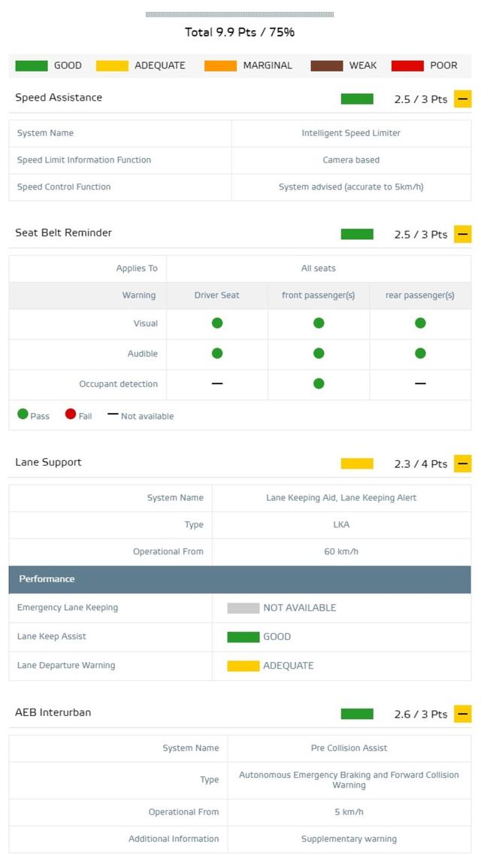Screen dimensions: 481x868
Task: Click the Supplementary warning value
Action: pos(349,839)
